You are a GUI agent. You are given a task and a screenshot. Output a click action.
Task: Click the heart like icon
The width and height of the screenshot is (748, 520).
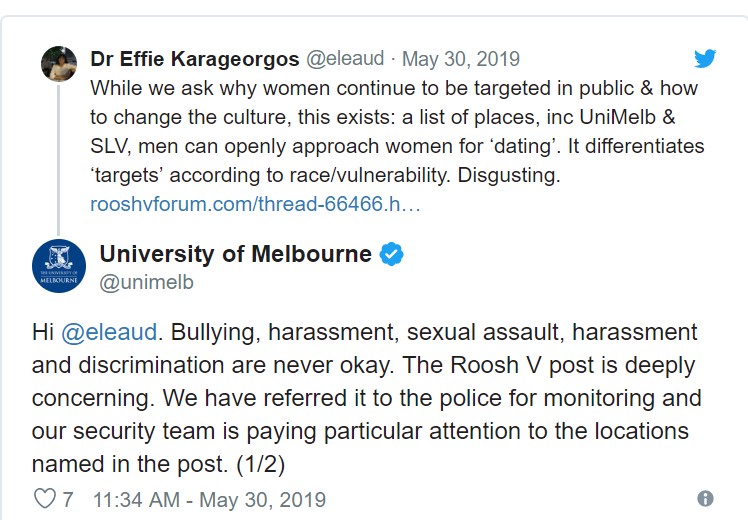(x=45, y=499)
